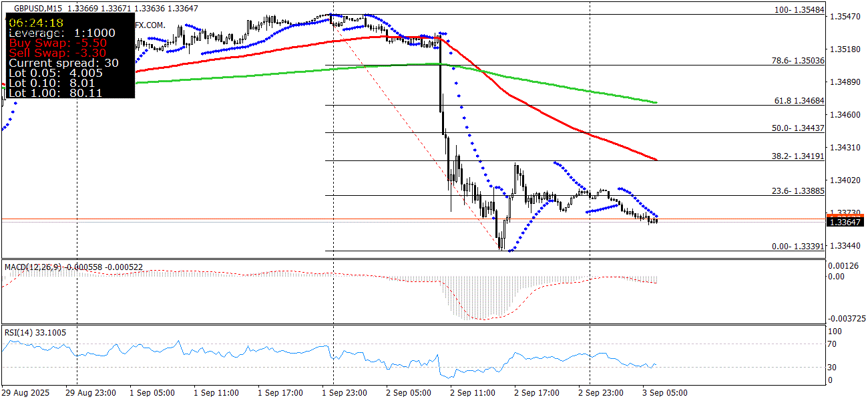Click the MACD scale value -0.003725

coord(846,319)
